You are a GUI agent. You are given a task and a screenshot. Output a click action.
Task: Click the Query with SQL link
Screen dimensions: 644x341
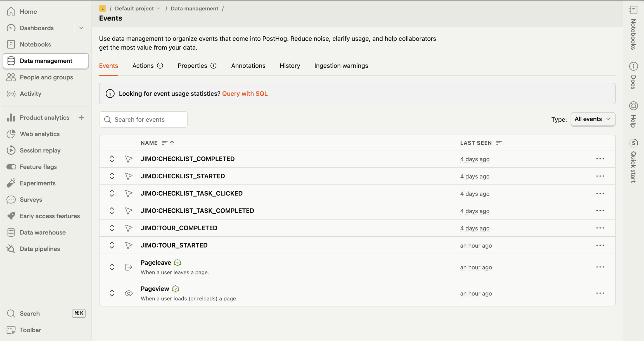coord(245,94)
